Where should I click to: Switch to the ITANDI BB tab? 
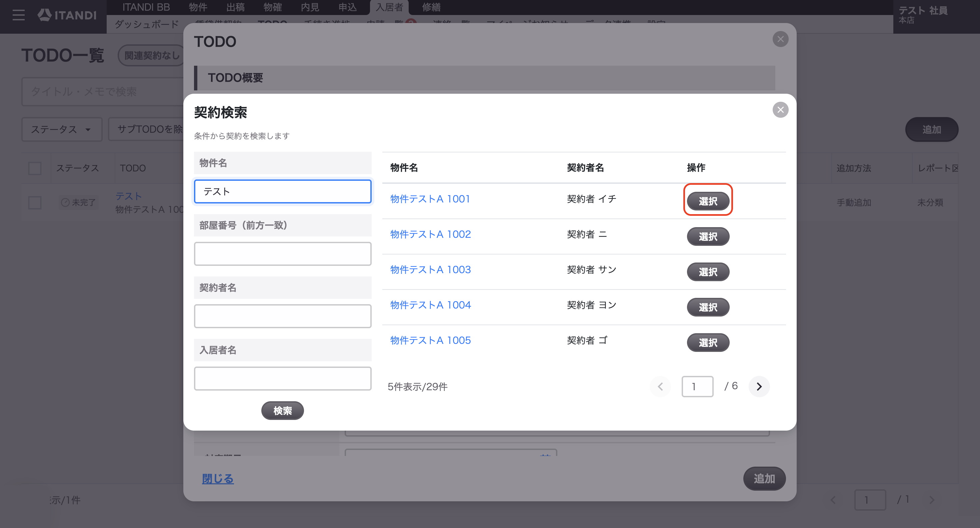(146, 7)
